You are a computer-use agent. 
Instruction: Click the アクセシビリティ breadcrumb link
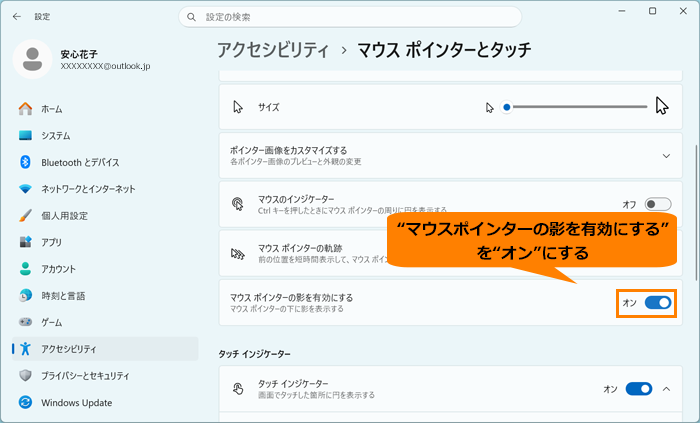point(273,50)
